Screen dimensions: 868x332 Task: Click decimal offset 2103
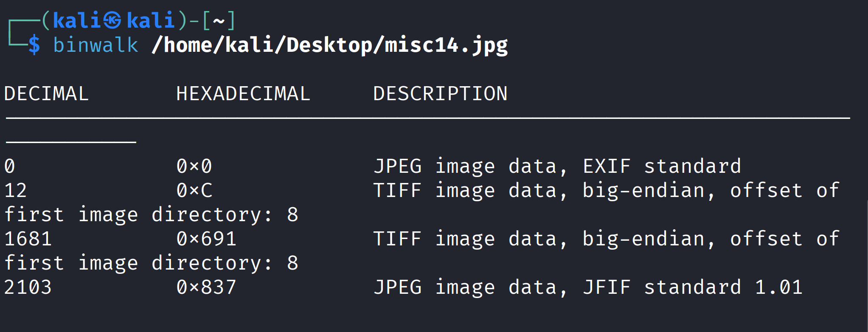[x=28, y=287]
